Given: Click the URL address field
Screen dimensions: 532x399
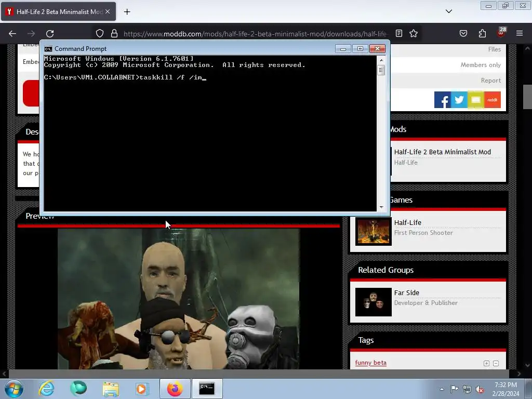Looking at the screenshot, I should click(x=255, y=34).
